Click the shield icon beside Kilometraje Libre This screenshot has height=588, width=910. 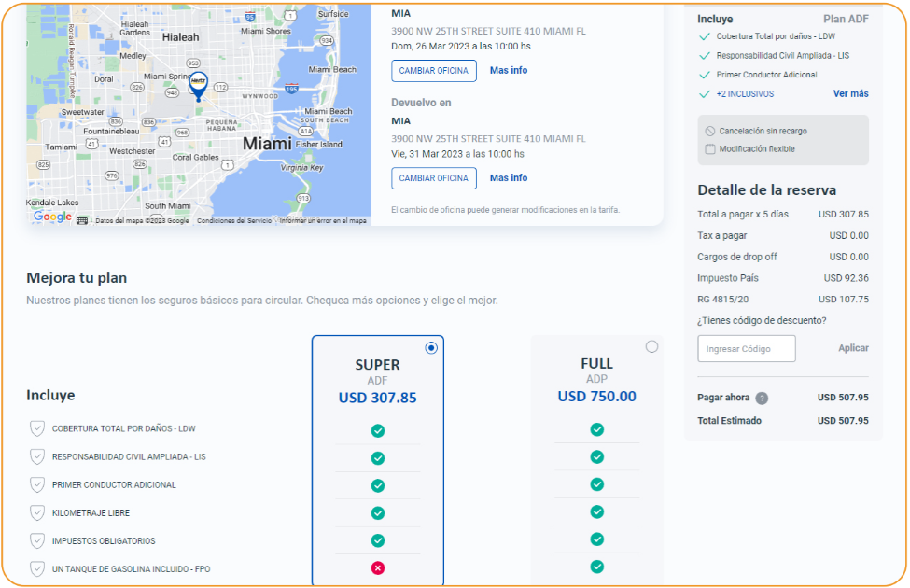click(x=37, y=513)
